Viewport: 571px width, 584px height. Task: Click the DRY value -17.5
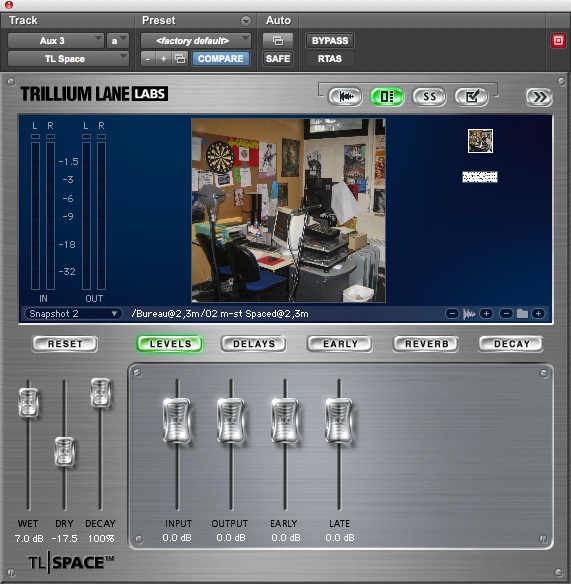pyautogui.click(x=64, y=539)
